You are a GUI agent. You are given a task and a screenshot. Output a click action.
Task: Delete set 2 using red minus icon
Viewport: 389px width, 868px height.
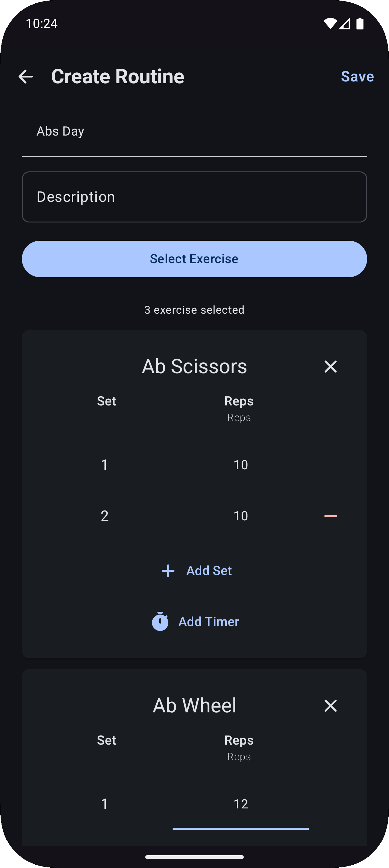click(x=330, y=516)
